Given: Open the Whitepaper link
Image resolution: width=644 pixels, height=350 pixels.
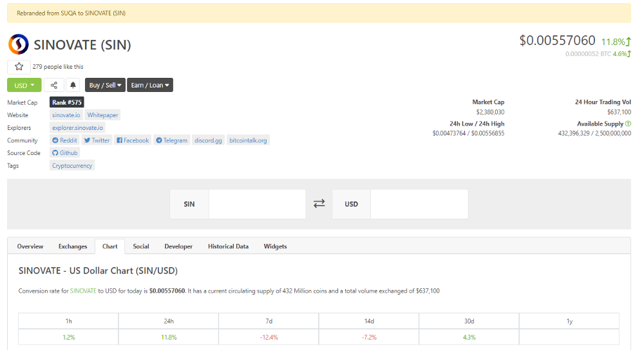Looking at the screenshot, I should [102, 115].
